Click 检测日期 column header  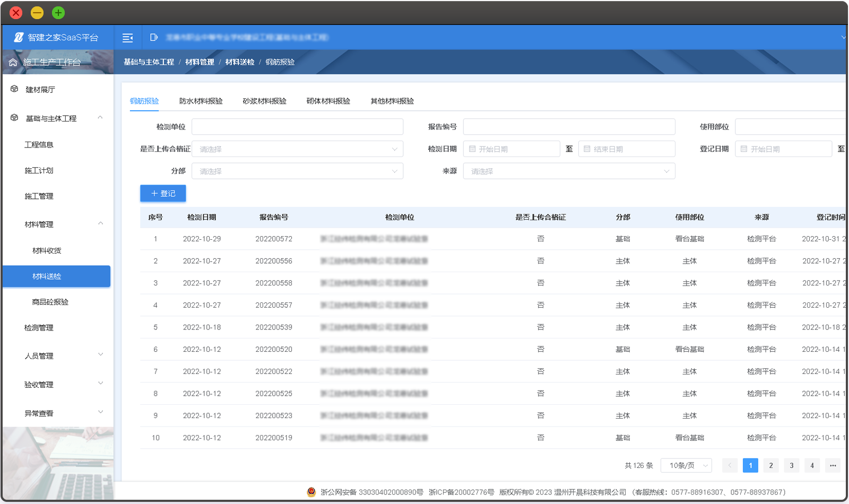point(202,218)
